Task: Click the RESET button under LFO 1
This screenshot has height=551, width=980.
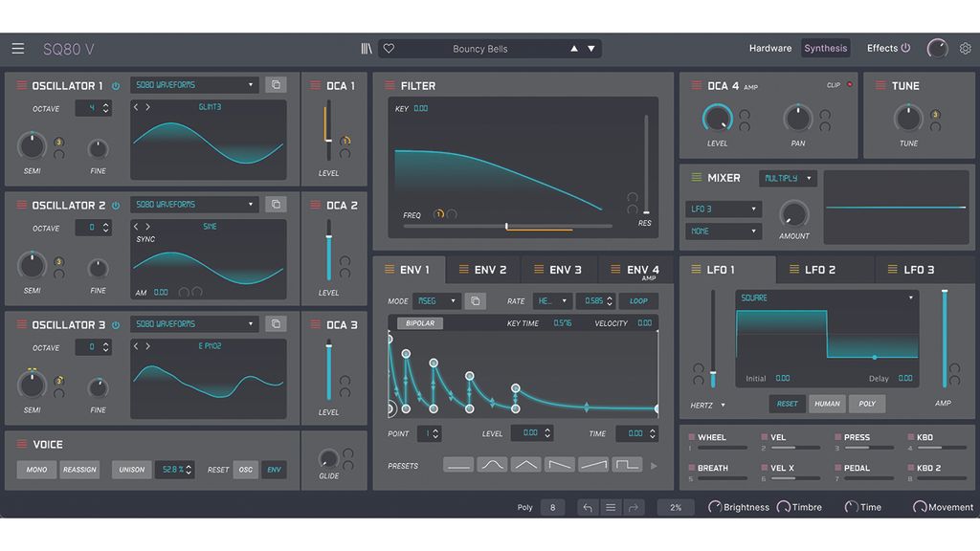Action: click(x=787, y=404)
